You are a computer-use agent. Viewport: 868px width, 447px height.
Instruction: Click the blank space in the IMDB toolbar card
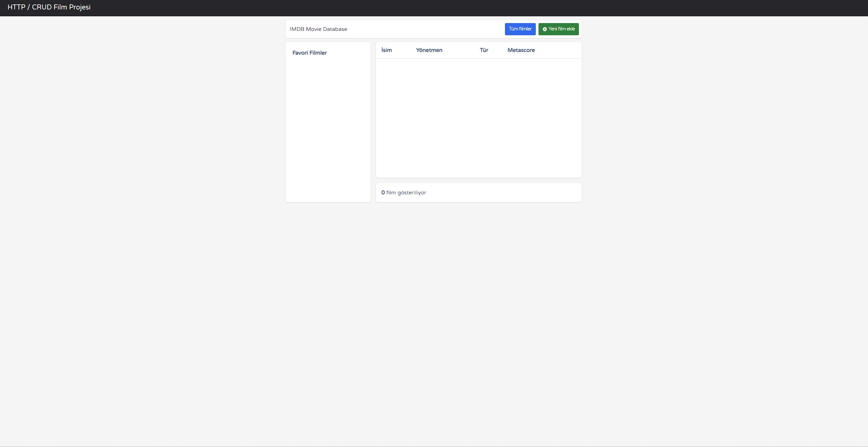tap(424, 29)
